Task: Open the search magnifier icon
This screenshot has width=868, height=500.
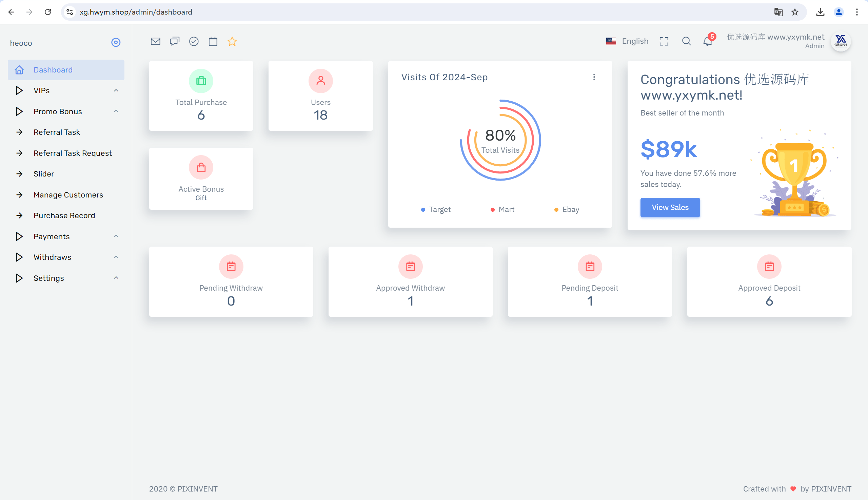Action: tap(686, 41)
